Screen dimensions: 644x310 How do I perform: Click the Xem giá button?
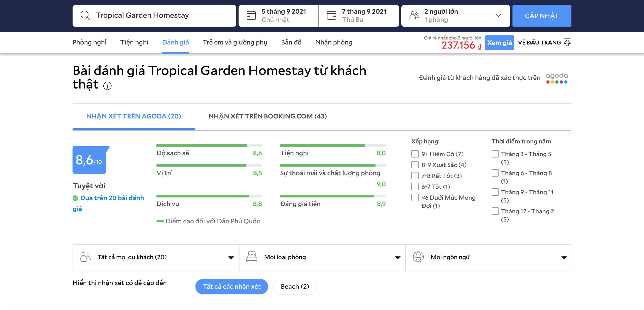point(499,43)
